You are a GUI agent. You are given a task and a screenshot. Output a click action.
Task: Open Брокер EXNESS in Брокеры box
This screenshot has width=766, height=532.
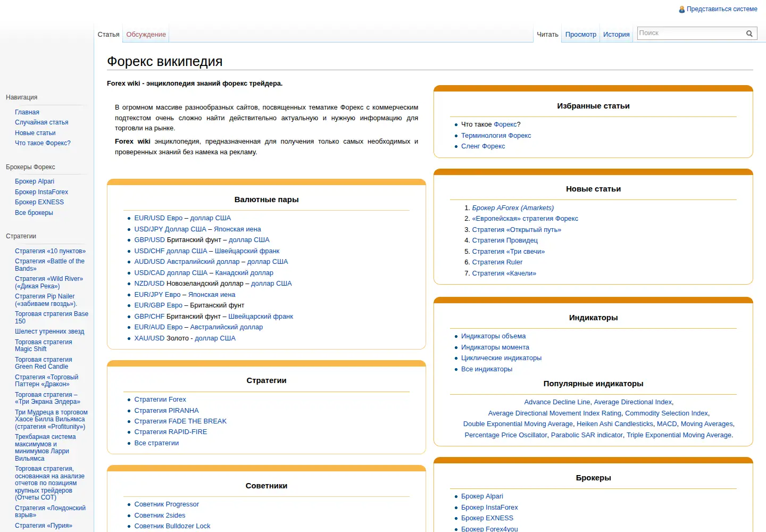[x=487, y=518]
